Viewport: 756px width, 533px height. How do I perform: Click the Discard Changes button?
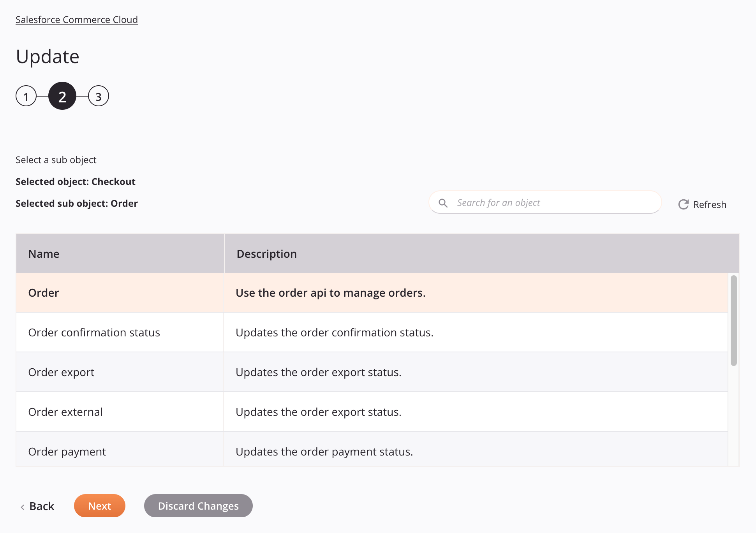pyautogui.click(x=198, y=505)
